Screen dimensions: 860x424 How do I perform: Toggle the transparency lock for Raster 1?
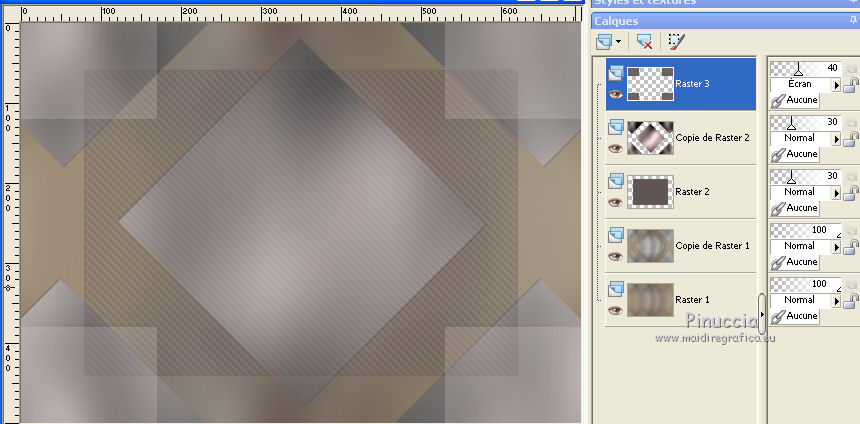point(851,300)
